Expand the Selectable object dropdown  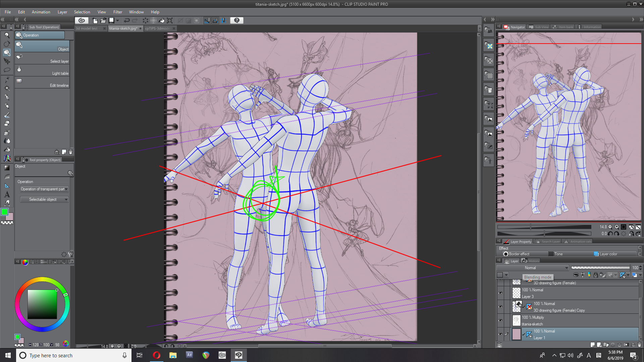pyautogui.click(x=66, y=199)
